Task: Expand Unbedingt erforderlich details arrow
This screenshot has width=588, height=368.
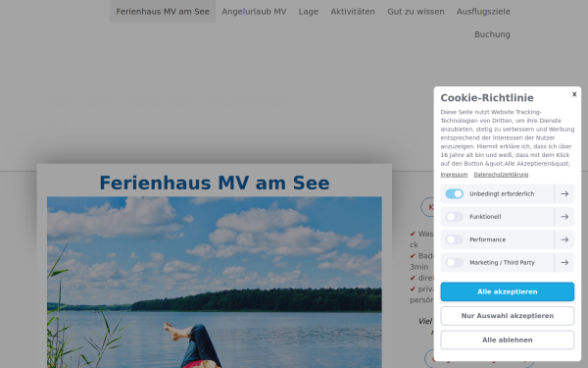Action: [564, 193]
